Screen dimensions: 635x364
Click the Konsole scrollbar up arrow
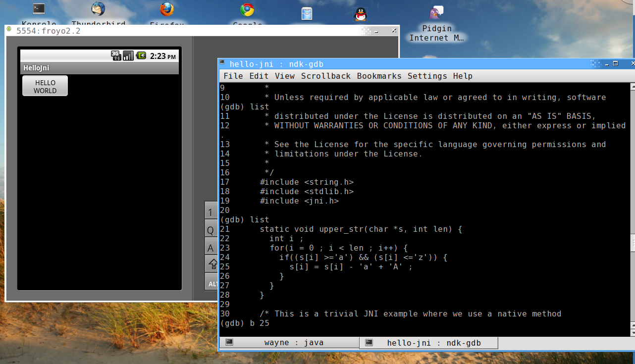point(633,87)
